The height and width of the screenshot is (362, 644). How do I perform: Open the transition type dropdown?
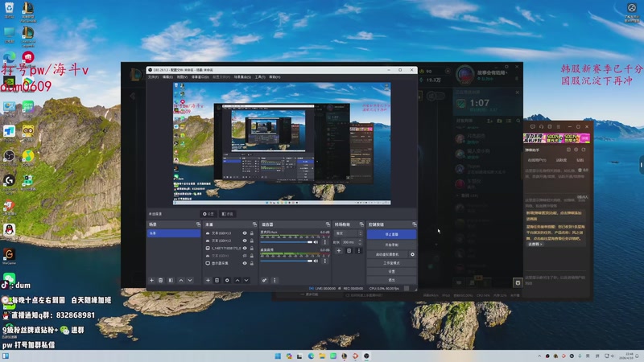[349, 232]
